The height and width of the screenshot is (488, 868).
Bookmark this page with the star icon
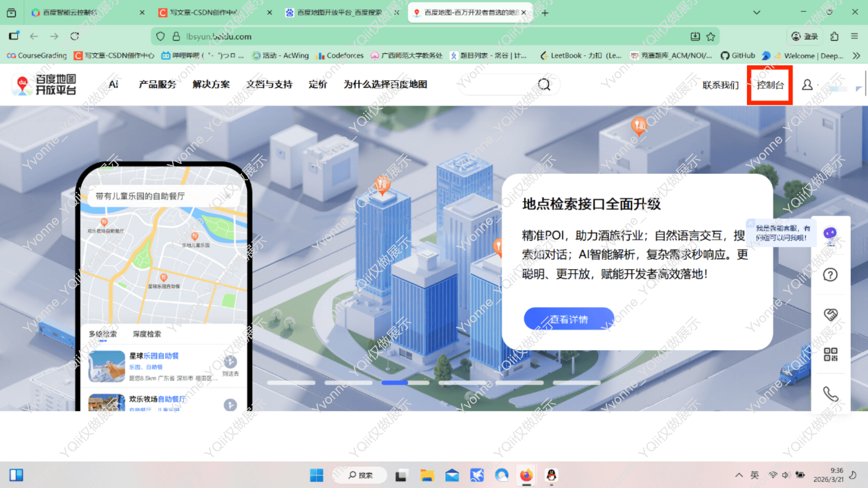[711, 37]
